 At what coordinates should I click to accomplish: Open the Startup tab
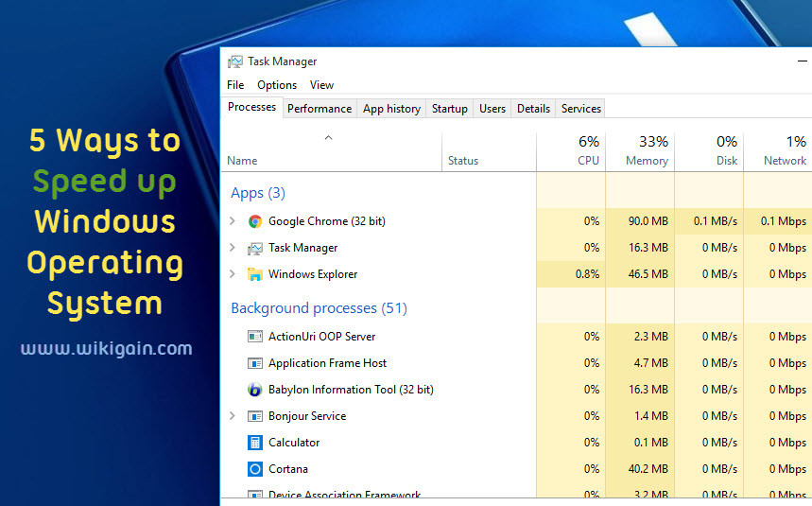(450, 109)
